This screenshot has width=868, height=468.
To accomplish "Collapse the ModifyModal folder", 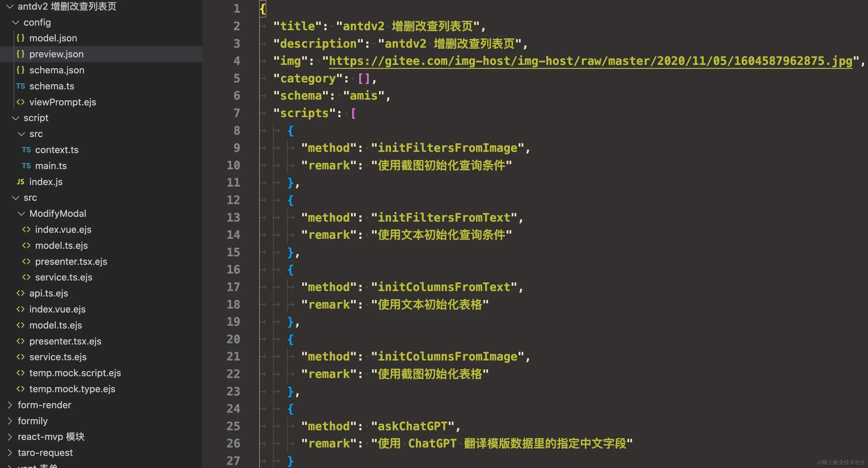I will pyautogui.click(x=21, y=213).
